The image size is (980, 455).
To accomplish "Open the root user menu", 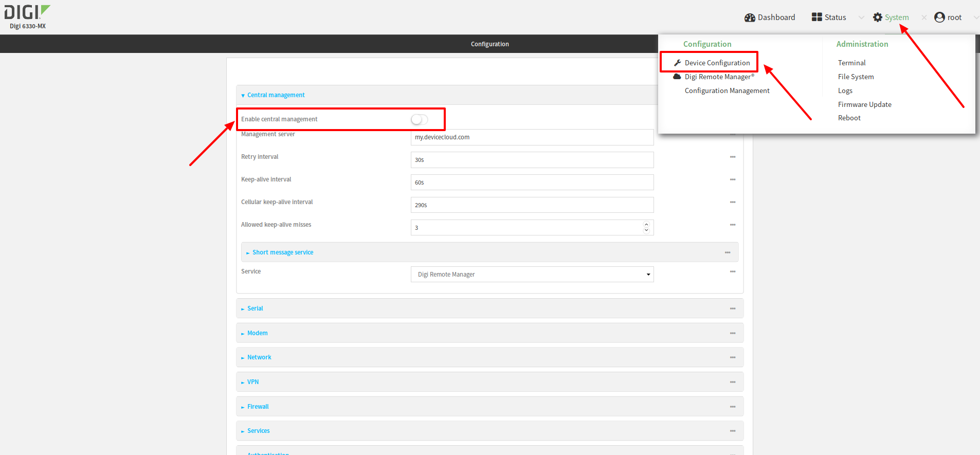I will coord(948,17).
